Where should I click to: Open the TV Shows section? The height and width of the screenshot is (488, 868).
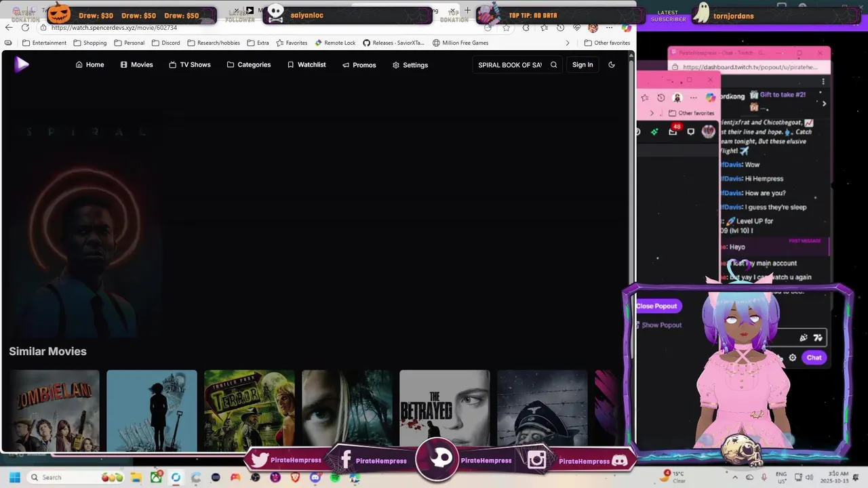(x=190, y=65)
